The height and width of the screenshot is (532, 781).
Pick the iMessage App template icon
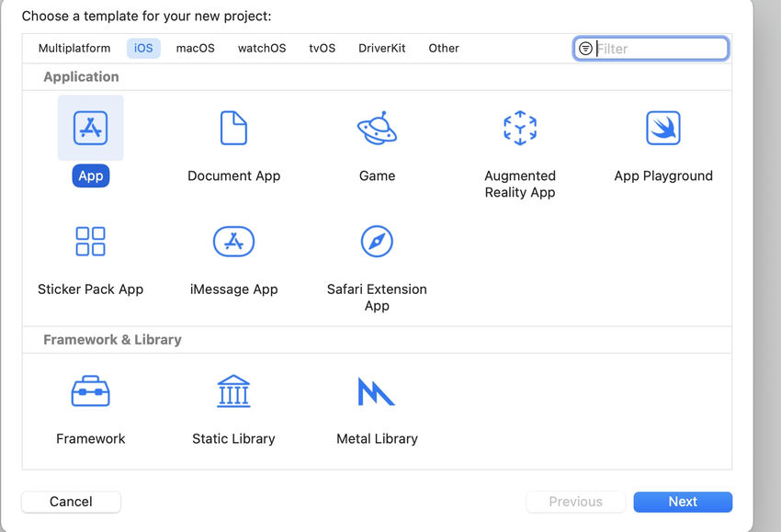click(x=233, y=242)
